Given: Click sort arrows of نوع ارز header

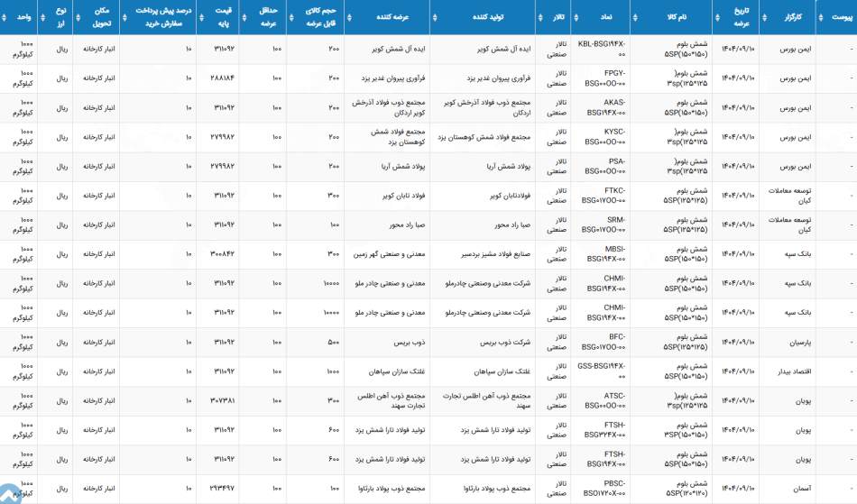Looking at the screenshot, I should click(42, 17).
